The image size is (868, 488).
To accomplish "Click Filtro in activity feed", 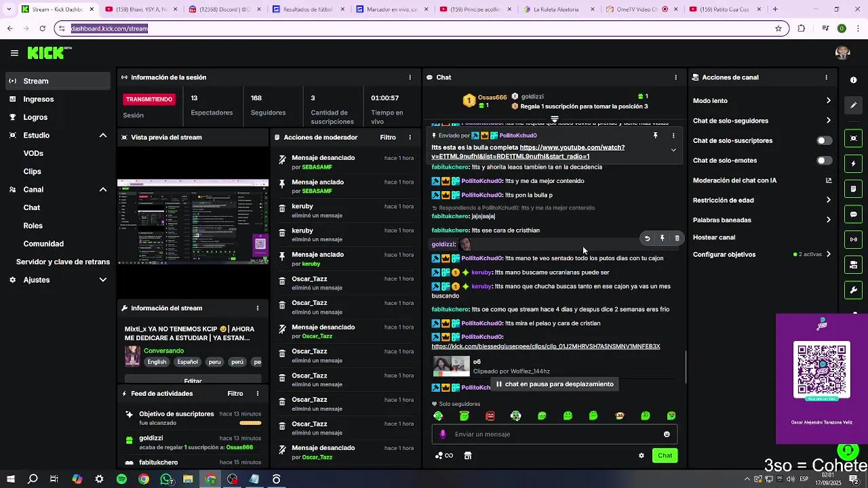I will 235,394.
